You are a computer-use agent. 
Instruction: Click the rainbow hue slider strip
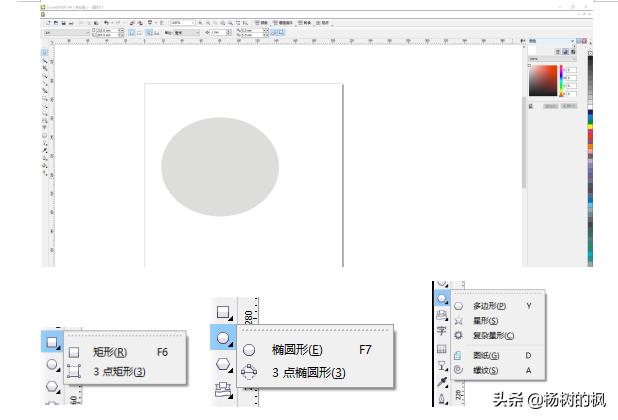[x=561, y=81]
